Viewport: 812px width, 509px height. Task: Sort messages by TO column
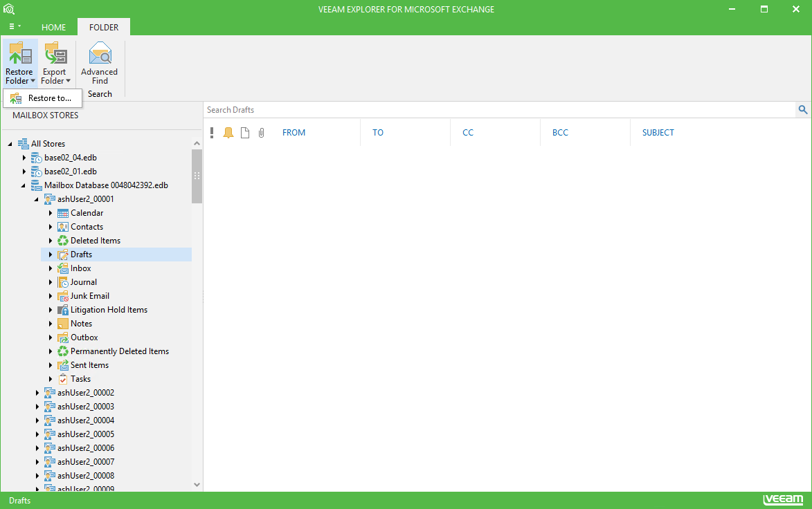[x=378, y=132]
